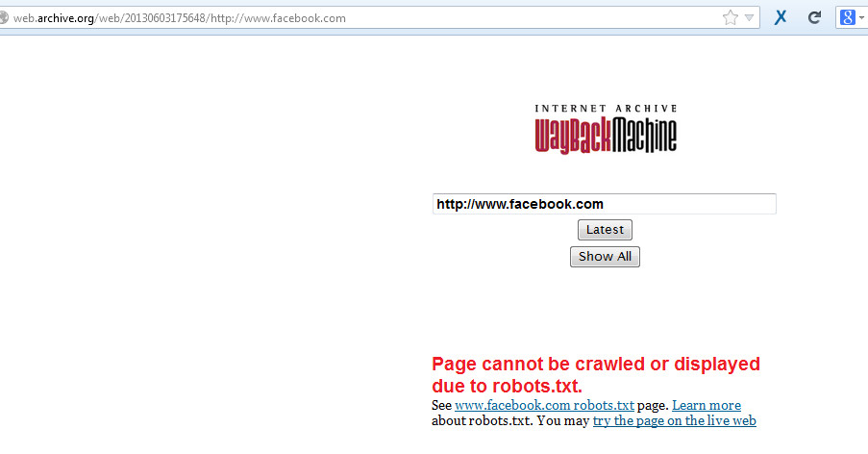Click the red robots.txt error heading
Viewport: 868px width, 454px height.
(596, 375)
